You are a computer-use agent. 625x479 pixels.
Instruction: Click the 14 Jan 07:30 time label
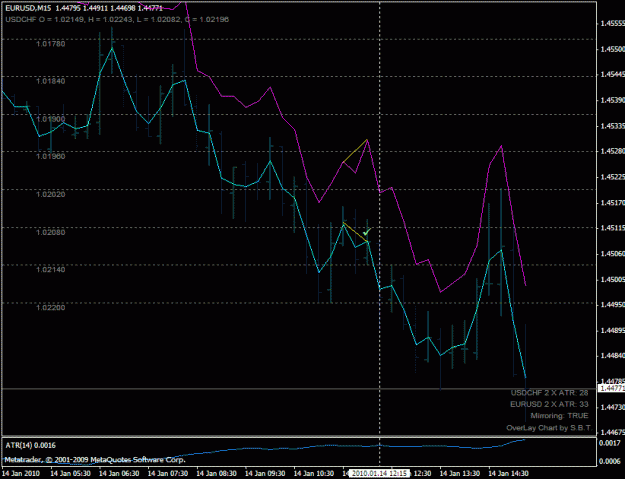pos(167,473)
